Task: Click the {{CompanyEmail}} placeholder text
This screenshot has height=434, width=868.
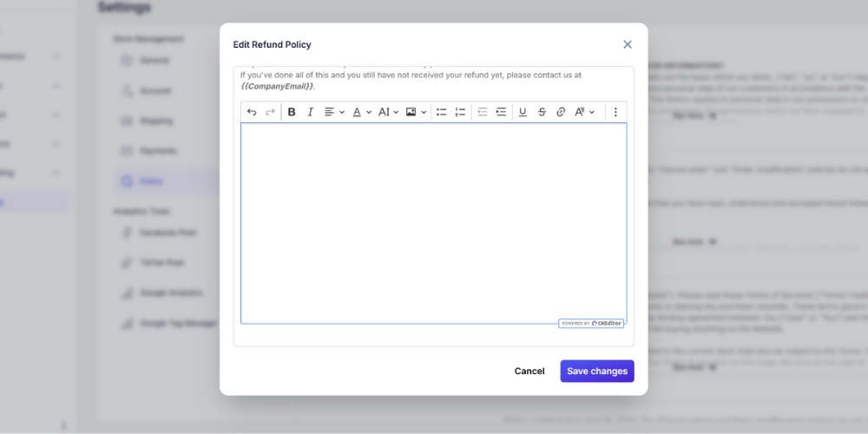Action: 278,86
